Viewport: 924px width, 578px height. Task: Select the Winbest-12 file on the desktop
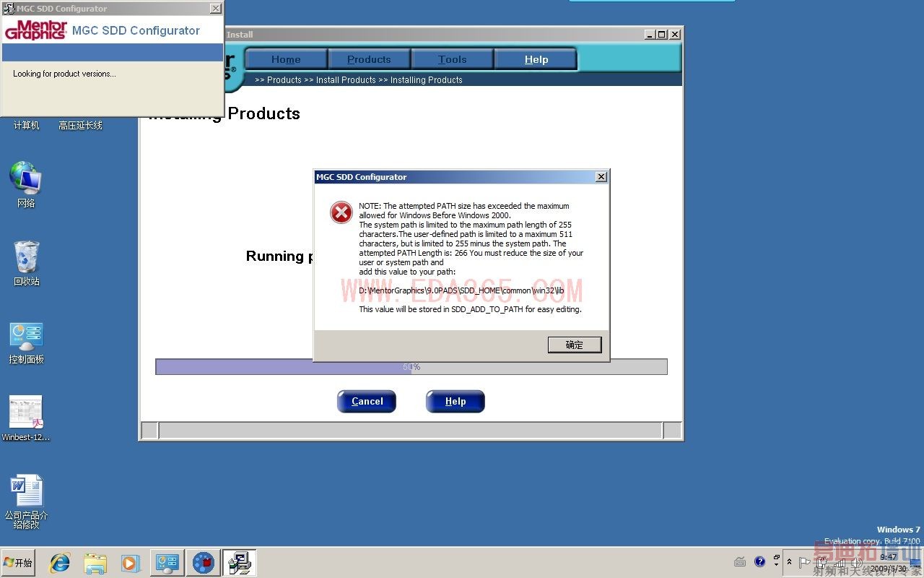27,418
